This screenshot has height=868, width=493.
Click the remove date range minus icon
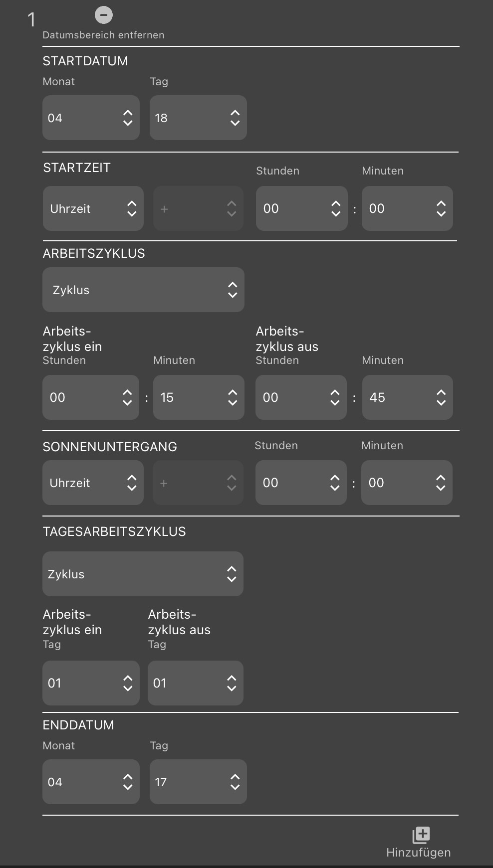pyautogui.click(x=104, y=14)
